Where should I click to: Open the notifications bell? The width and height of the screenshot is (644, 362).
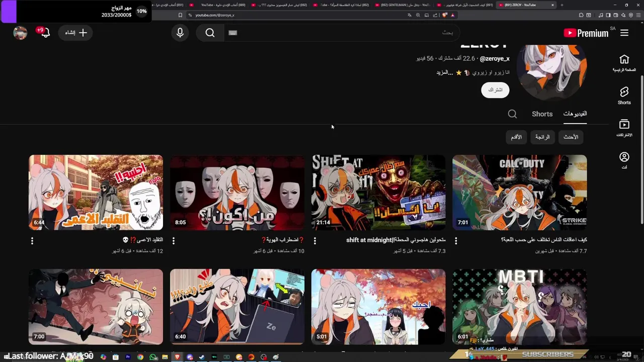point(45,33)
